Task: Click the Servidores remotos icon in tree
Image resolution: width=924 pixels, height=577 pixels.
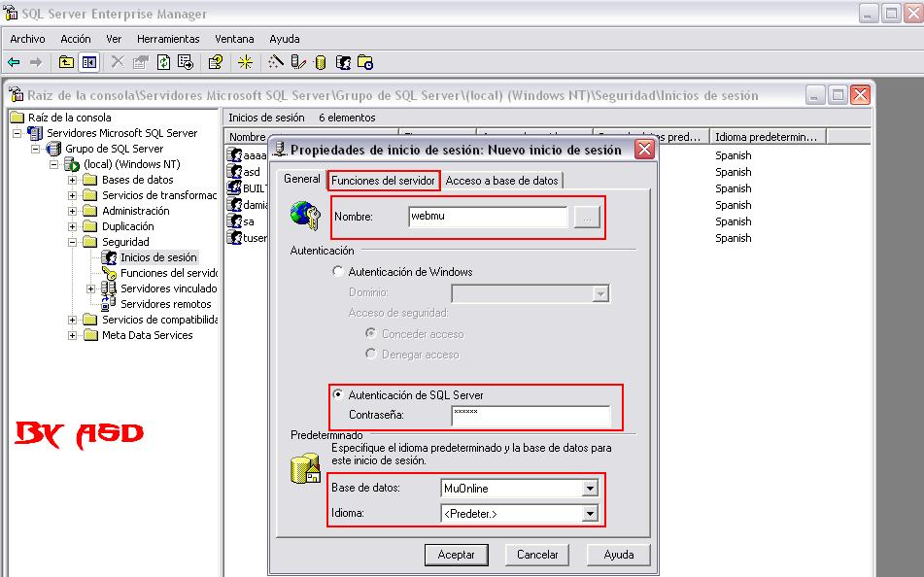Action: (x=109, y=303)
